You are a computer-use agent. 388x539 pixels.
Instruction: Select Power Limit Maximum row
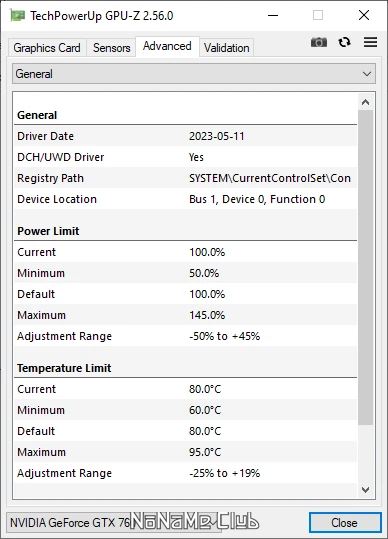coord(186,315)
